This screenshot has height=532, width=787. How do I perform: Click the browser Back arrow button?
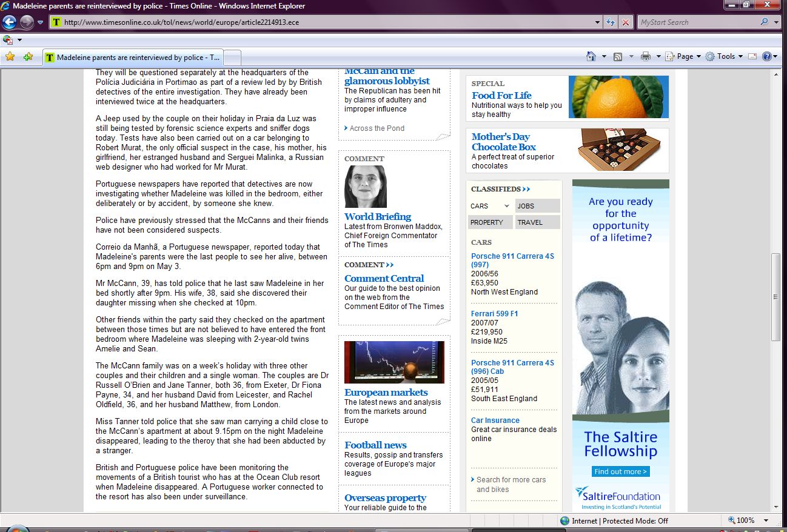[x=10, y=22]
